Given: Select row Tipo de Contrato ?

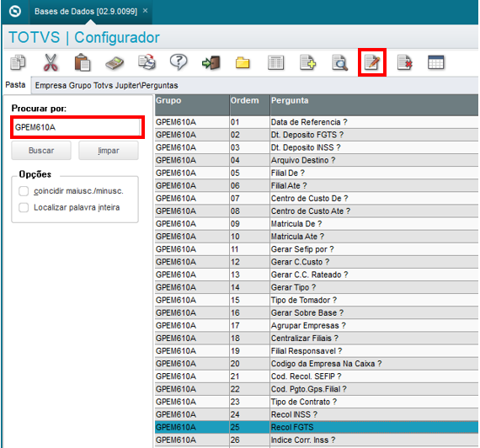Looking at the screenshot, I should (317, 402).
